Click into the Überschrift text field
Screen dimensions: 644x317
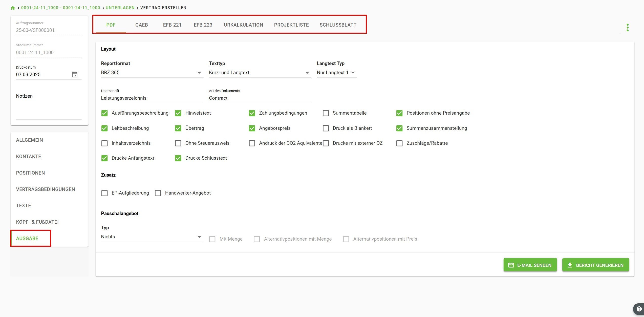[x=152, y=98]
